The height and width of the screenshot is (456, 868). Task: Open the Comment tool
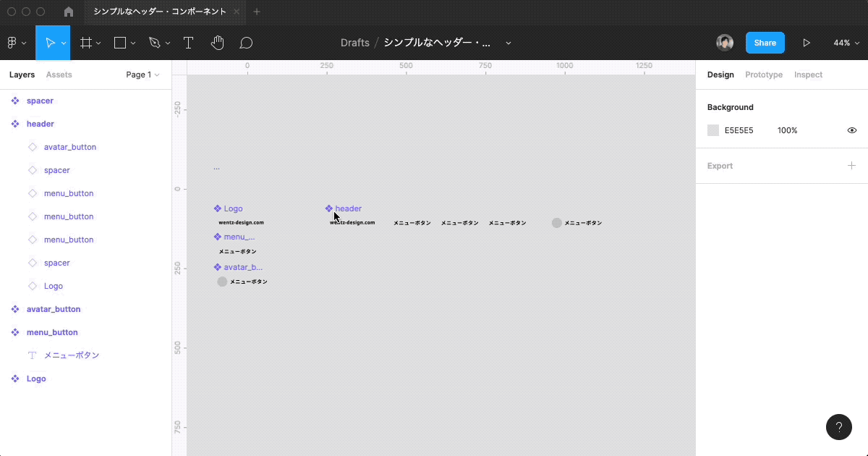(246, 43)
